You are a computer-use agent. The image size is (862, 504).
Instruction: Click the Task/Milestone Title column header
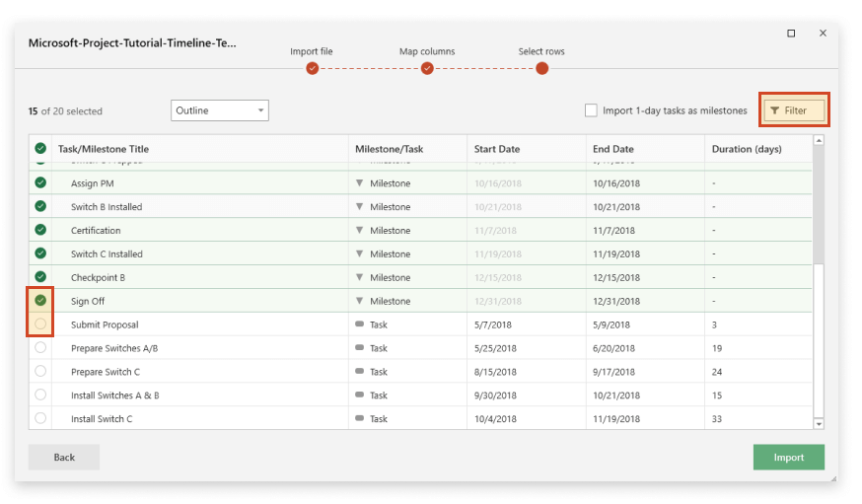(x=104, y=149)
